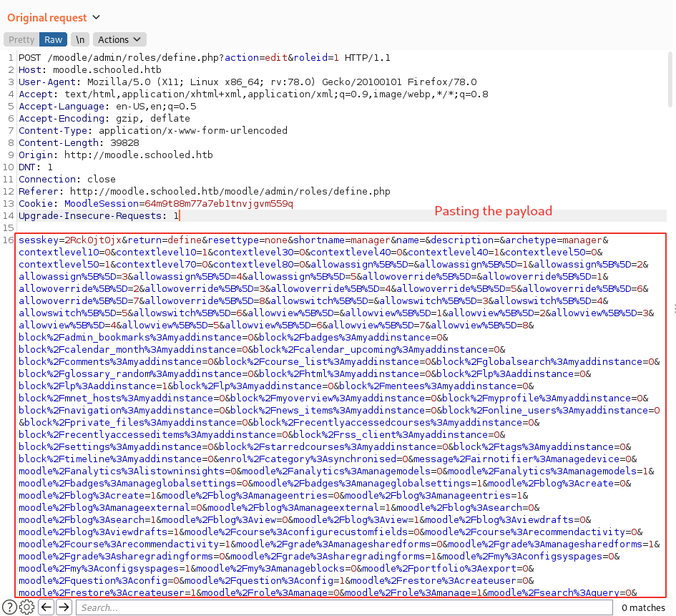Click the Content-Length: 39828 line
676x616 pixels.
click(x=79, y=142)
